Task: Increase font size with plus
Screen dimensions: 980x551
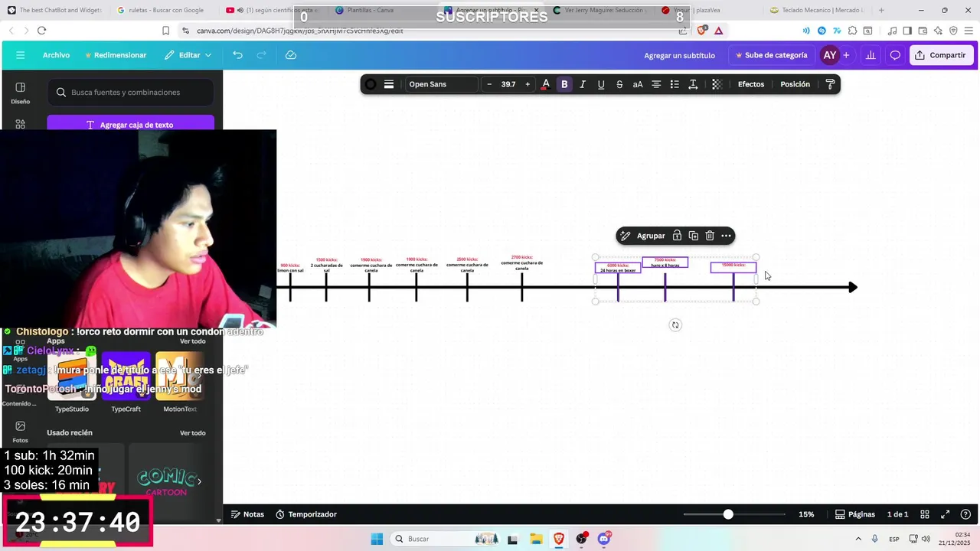Action: [x=528, y=84]
